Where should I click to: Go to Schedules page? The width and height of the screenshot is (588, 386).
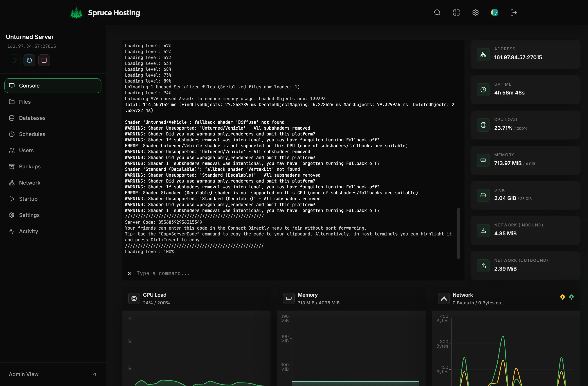pyautogui.click(x=53, y=134)
